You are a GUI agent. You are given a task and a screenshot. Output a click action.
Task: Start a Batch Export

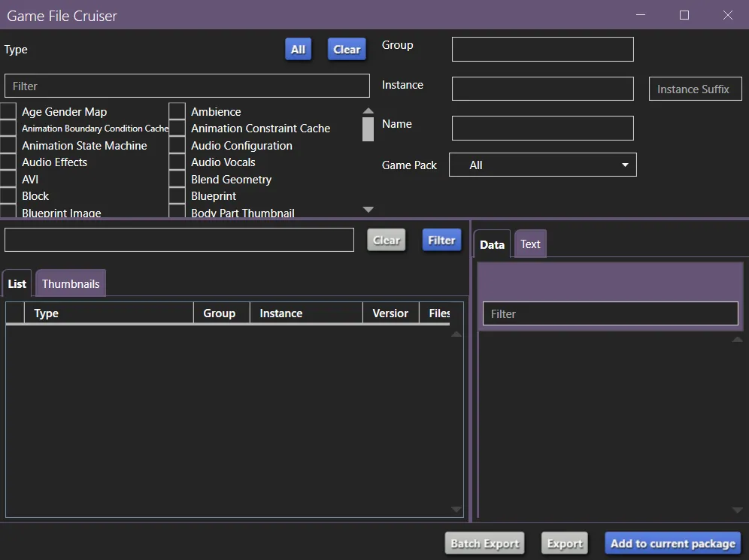pos(484,543)
